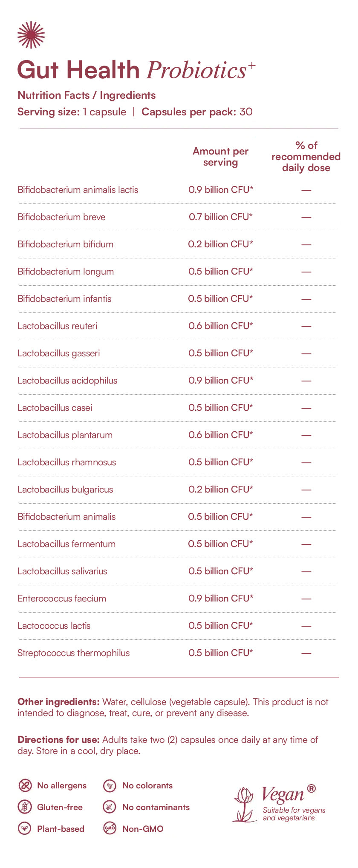Screen dimensions: 358x868
Task: Click the Serving size label text
Action: [49, 112]
